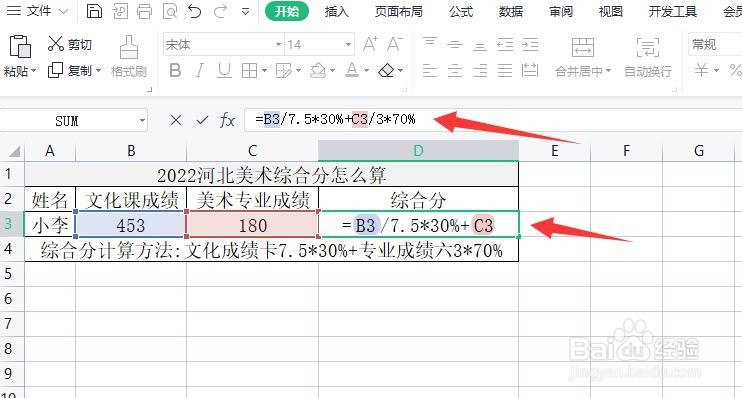Screen dimensions: 742x398
Task: Click the 自动换行 wrap text button
Action: coord(647,57)
